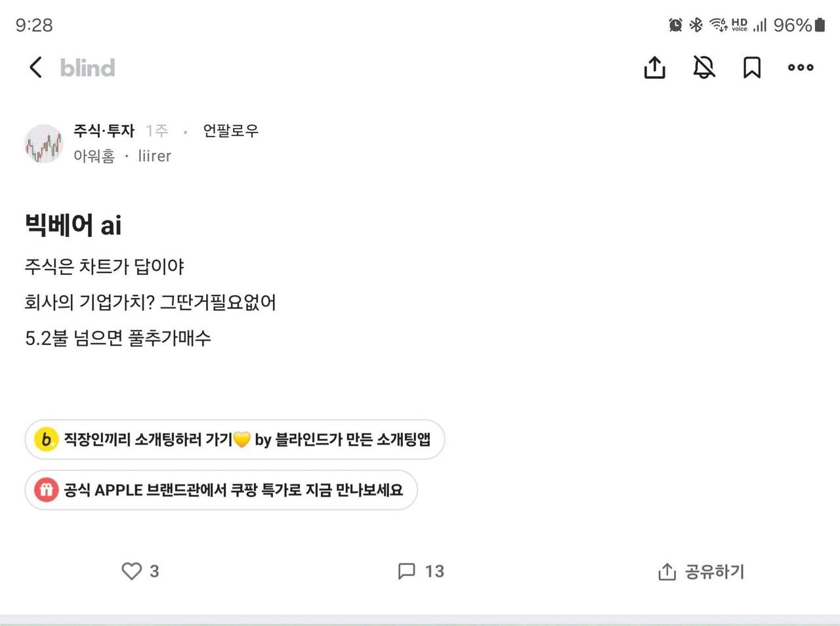Toggle 언팔로우 to unfollow the author
Screen dimensions: 840x626
coord(229,131)
